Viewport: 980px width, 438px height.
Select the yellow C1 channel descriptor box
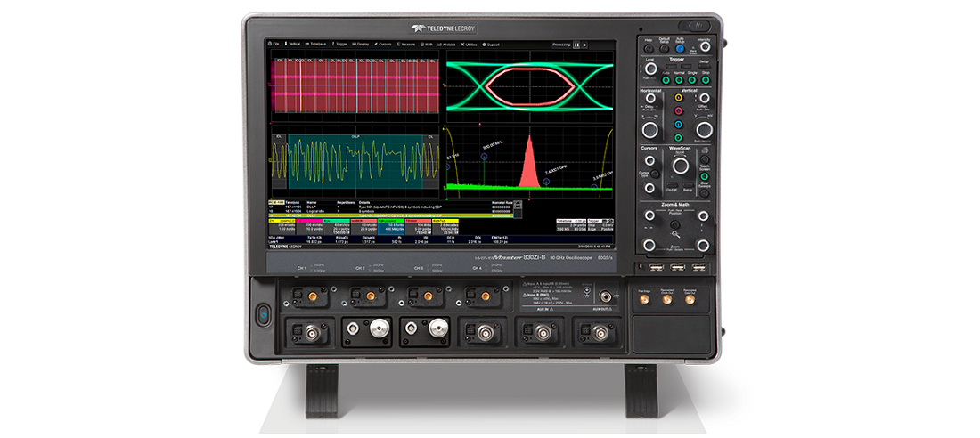282,227
